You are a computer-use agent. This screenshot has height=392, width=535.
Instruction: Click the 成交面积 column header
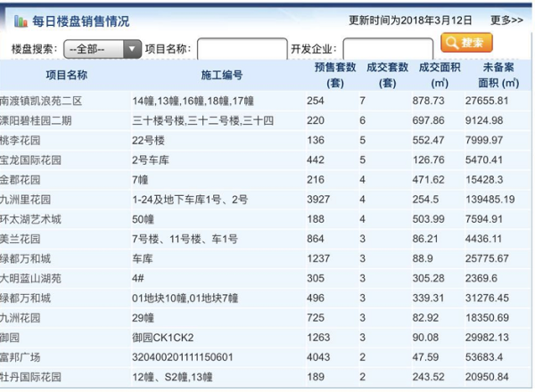440,75
